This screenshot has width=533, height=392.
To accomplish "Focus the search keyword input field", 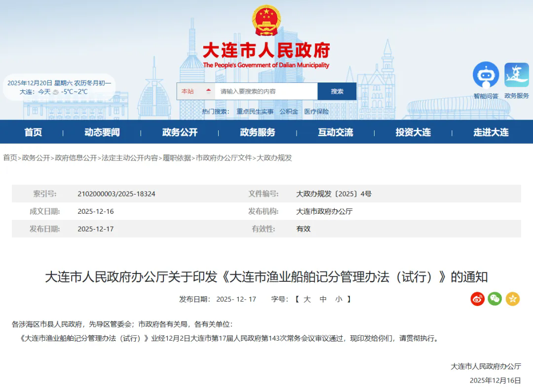I will click(x=266, y=91).
